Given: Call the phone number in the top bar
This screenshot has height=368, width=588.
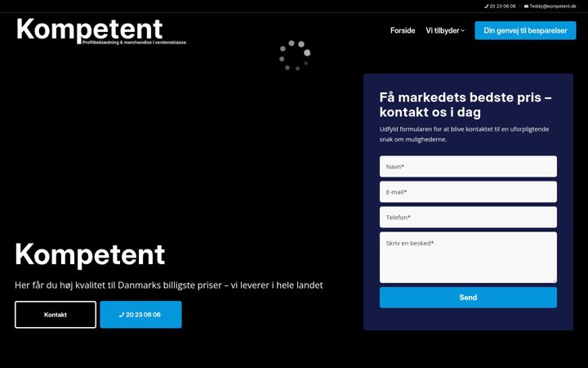Looking at the screenshot, I should click(x=502, y=7).
